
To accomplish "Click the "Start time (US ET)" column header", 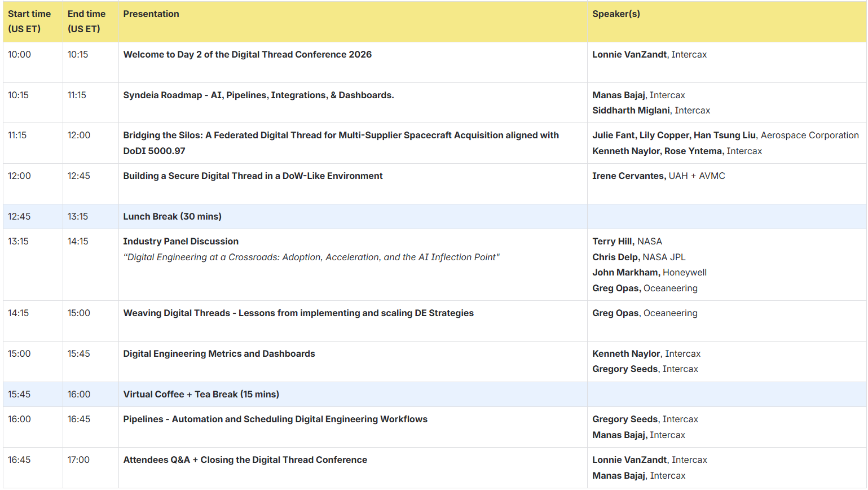I will [x=33, y=21].
